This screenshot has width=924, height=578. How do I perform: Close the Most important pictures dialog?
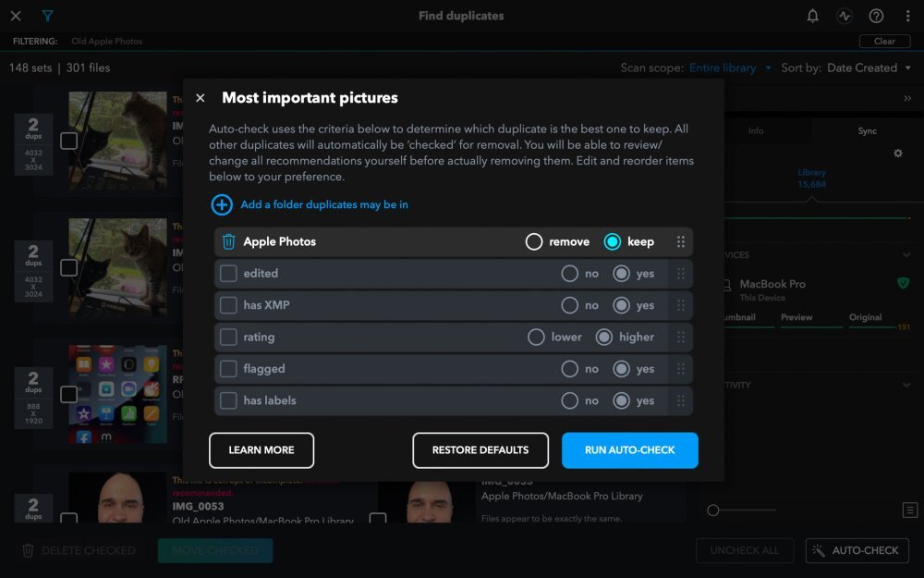(x=201, y=98)
